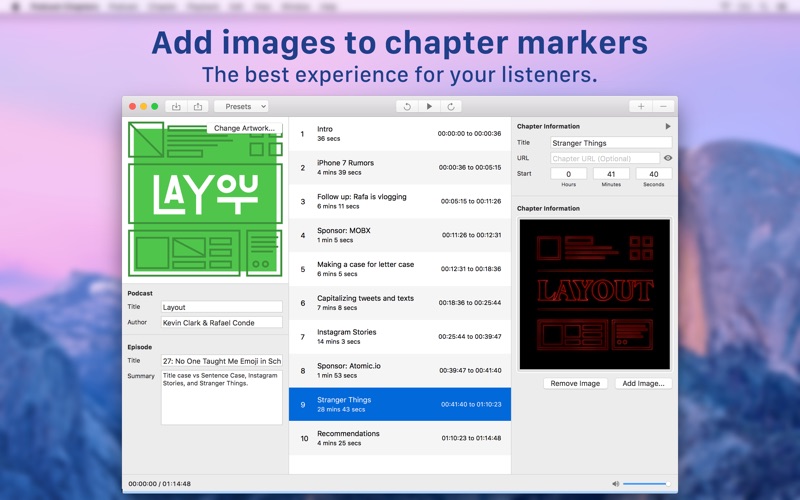Select the Instagram Stories chapter
The image size is (800, 500).
click(x=399, y=336)
